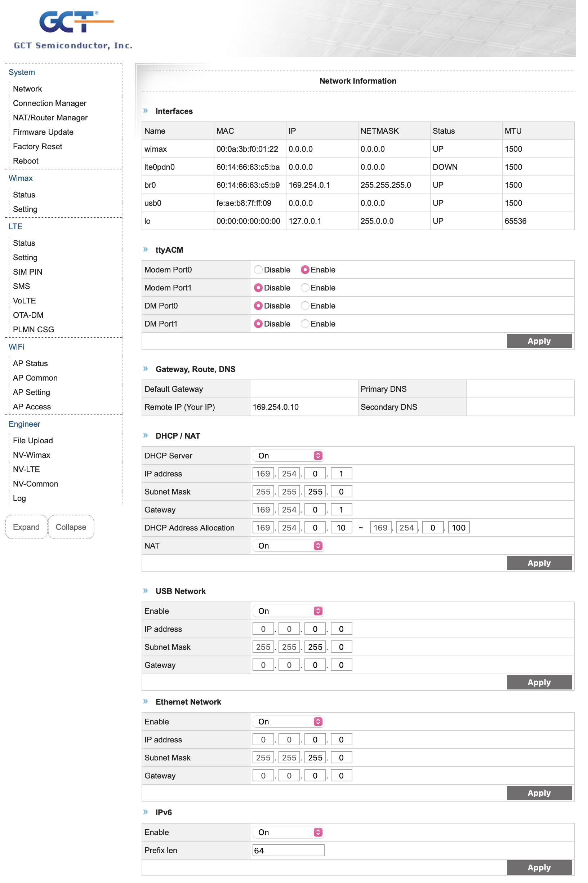Go to the Firmware Update page

[x=43, y=132]
